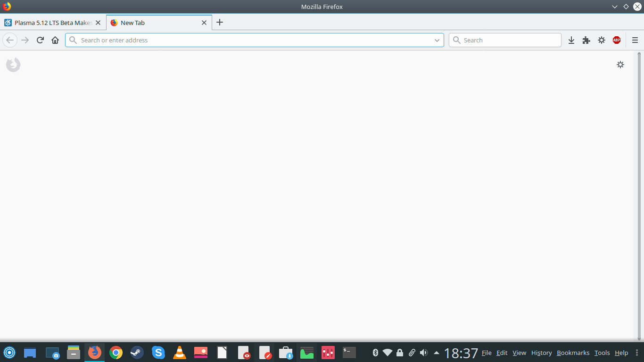This screenshot has height=362, width=644.
Task: Click the lock icon in system tray
Action: coord(400,353)
